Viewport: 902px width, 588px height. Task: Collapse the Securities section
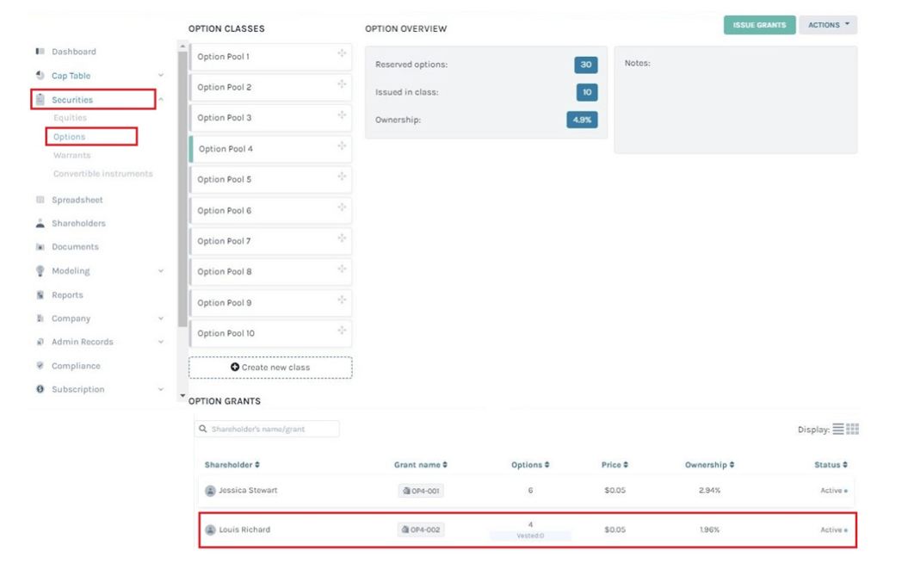[x=159, y=99]
